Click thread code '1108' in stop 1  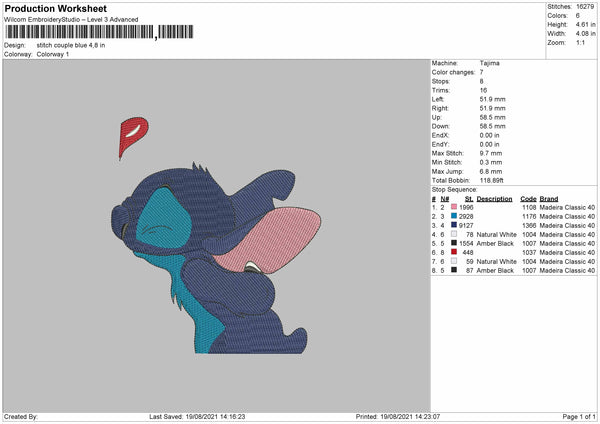coord(529,207)
